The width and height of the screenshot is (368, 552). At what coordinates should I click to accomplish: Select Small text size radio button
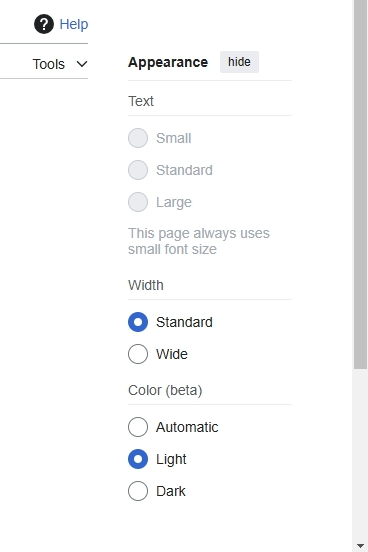(x=138, y=138)
